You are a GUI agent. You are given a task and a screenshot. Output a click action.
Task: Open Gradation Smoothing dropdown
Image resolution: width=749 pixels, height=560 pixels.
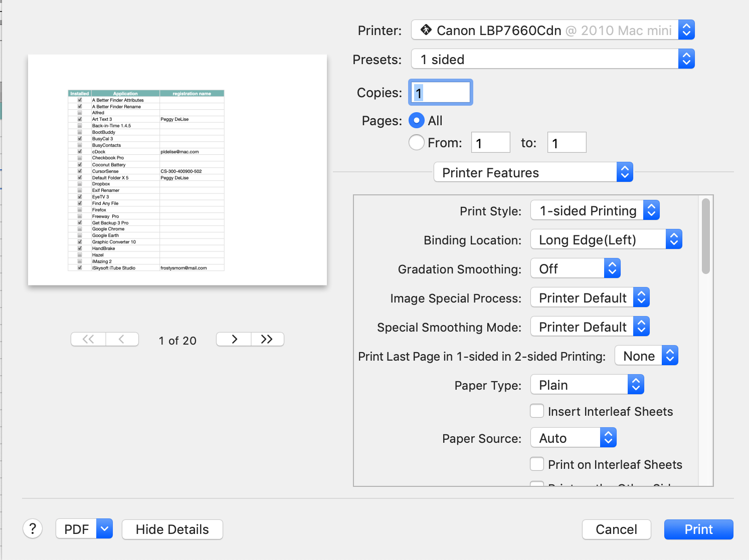pyautogui.click(x=576, y=268)
